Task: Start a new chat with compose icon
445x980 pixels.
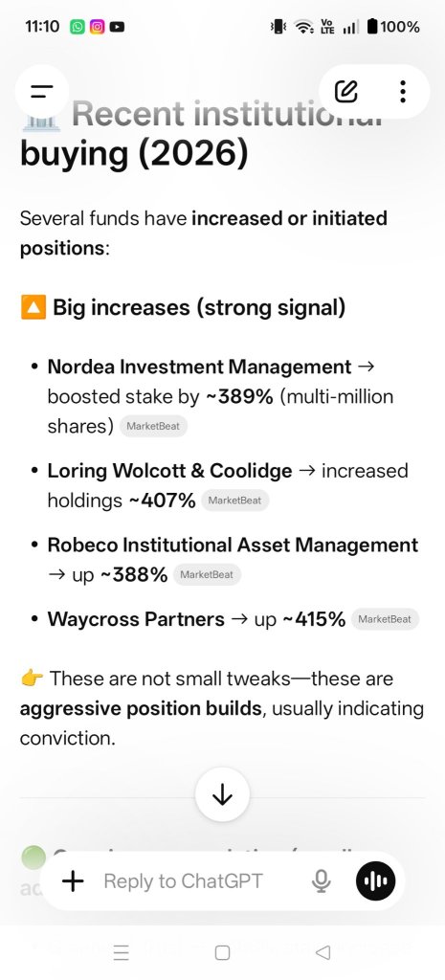Action: [x=345, y=91]
